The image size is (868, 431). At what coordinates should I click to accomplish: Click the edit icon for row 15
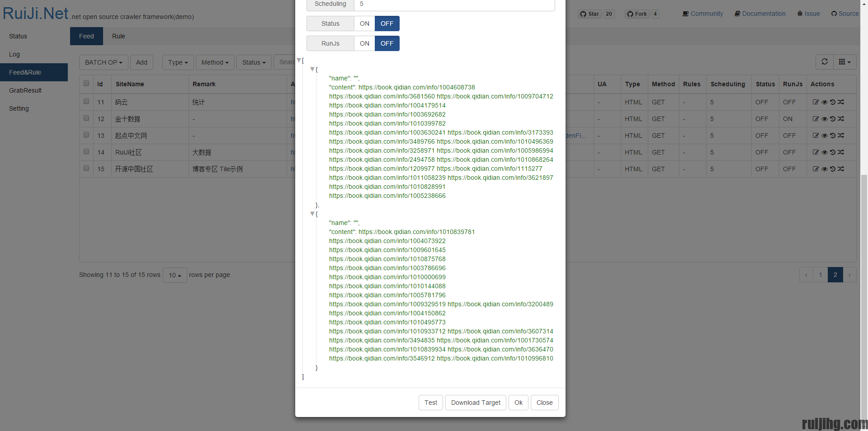pyautogui.click(x=816, y=169)
